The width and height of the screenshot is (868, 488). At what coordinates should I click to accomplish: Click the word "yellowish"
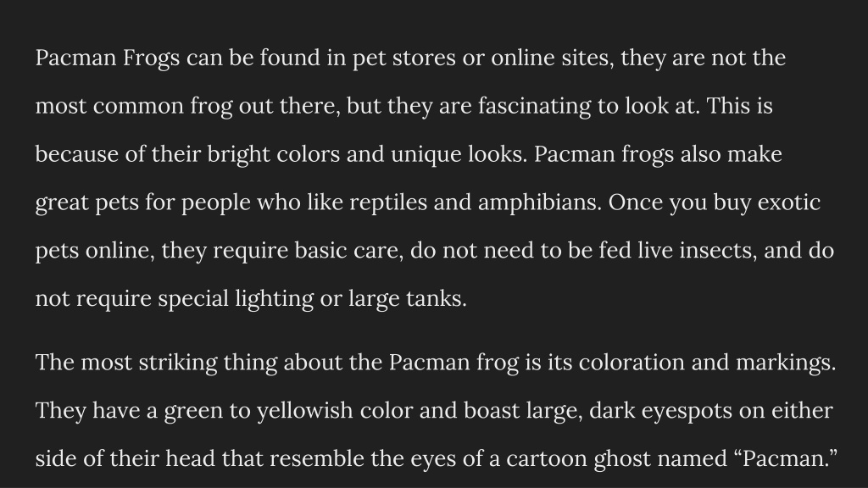click(305, 411)
